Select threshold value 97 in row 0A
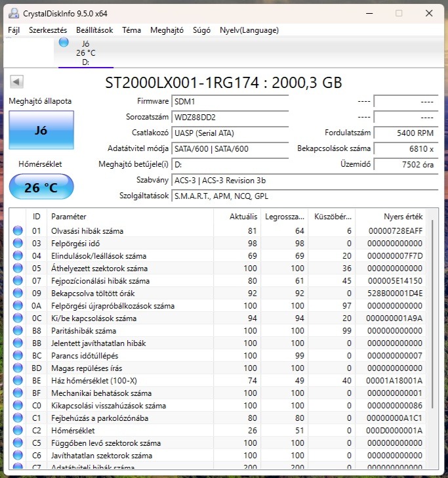The image size is (448, 478). pos(346,306)
